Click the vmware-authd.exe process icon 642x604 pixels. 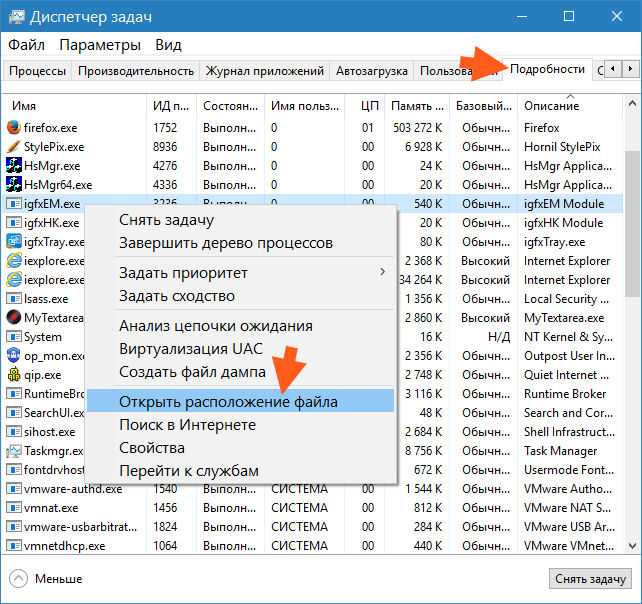14,489
